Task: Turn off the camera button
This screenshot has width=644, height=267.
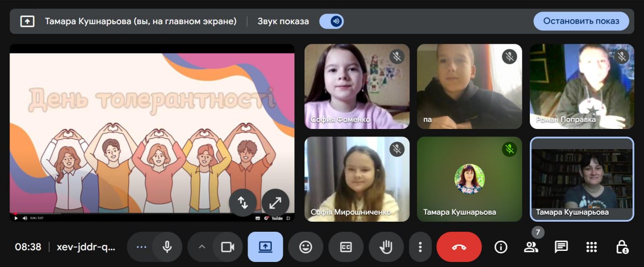Action: click(228, 247)
